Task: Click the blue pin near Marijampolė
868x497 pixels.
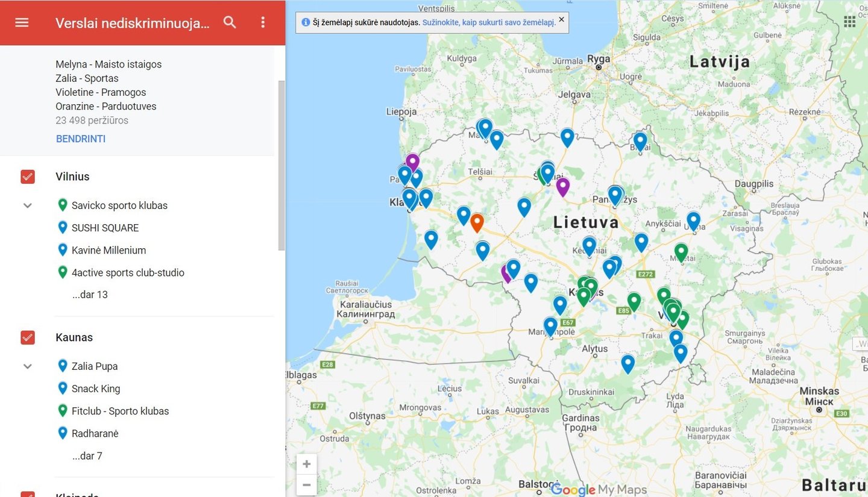Action: click(550, 325)
